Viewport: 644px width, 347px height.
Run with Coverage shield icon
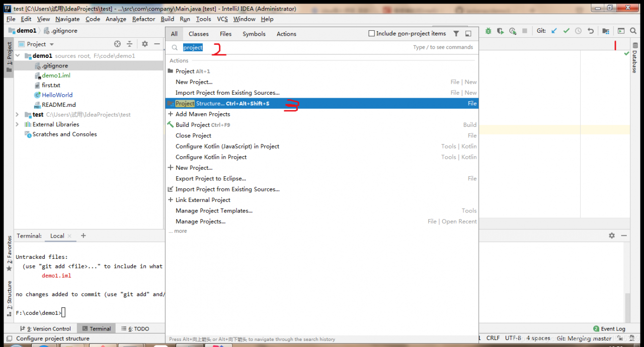(x=500, y=31)
